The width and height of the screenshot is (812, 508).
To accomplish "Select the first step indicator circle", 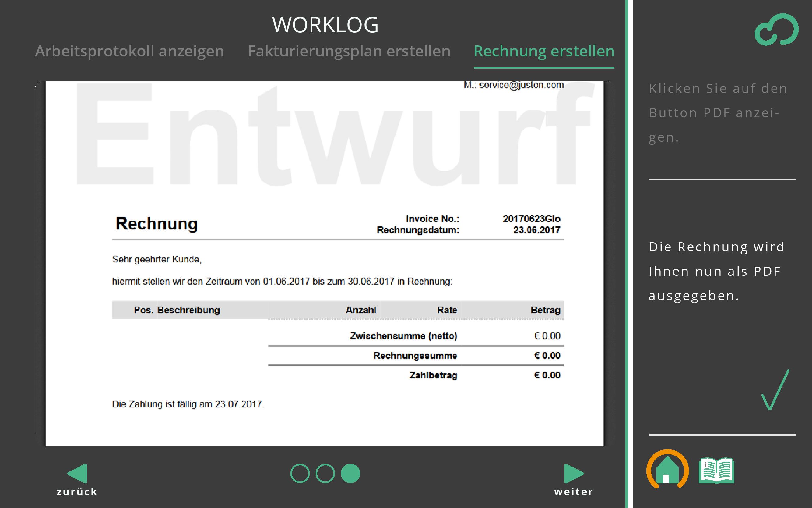I will pos(300,473).
